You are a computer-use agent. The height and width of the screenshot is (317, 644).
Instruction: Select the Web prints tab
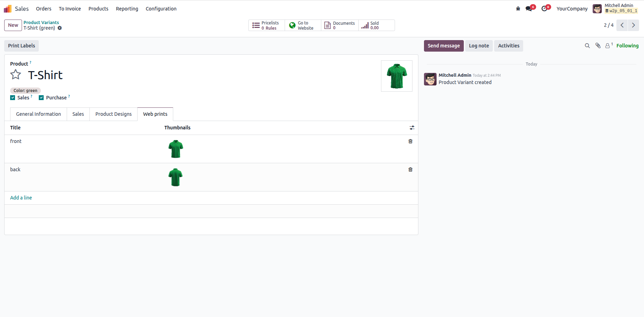click(155, 114)
